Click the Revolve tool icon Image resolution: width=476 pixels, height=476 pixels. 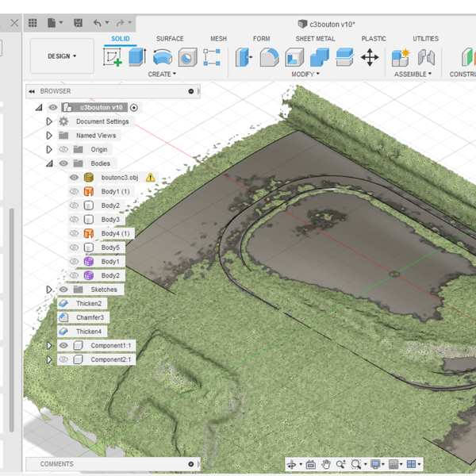[163, 57]
